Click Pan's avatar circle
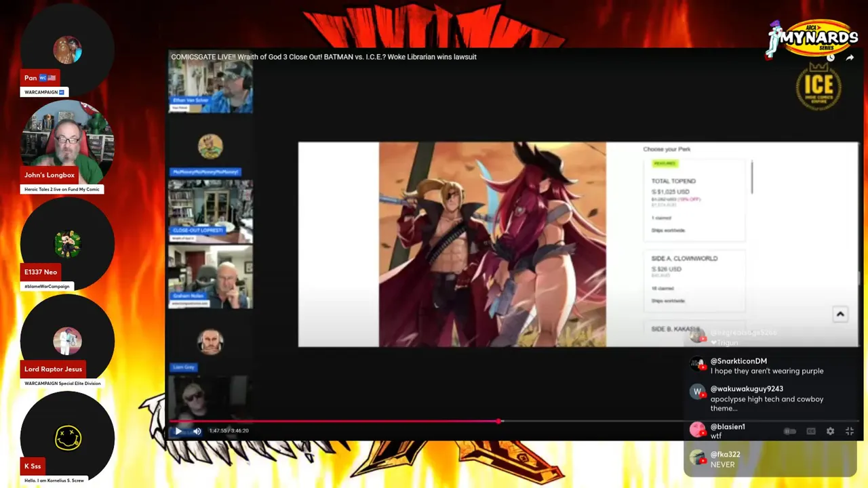The image size is (868, 488). 67,51
